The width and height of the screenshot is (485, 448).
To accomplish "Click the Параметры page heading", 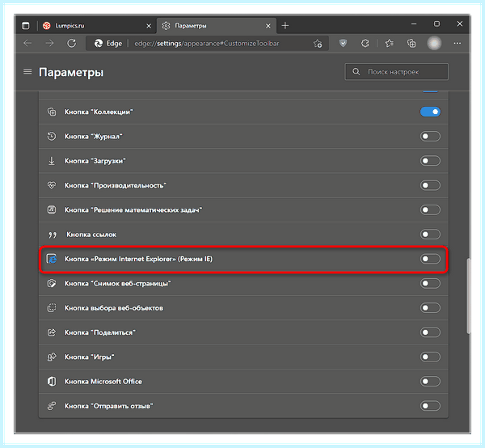I will (x=71, y=73).
